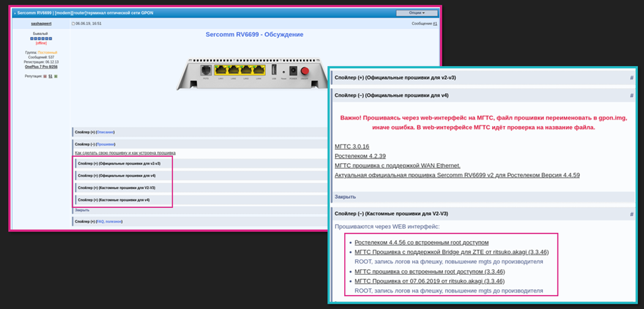Click the # anchor icon of v4 official spoiler
Viewport: 644px width, 309px height.
[x=631, y=95]
